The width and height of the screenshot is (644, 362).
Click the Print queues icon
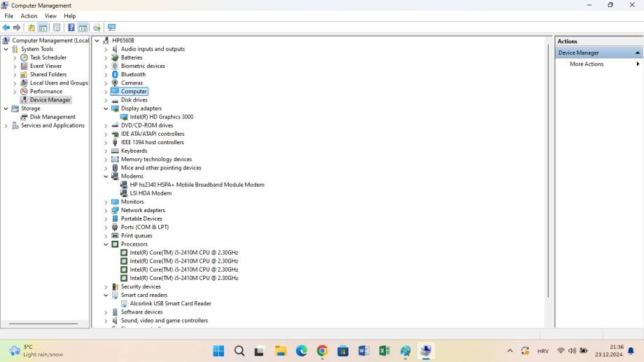coord(115,235)
